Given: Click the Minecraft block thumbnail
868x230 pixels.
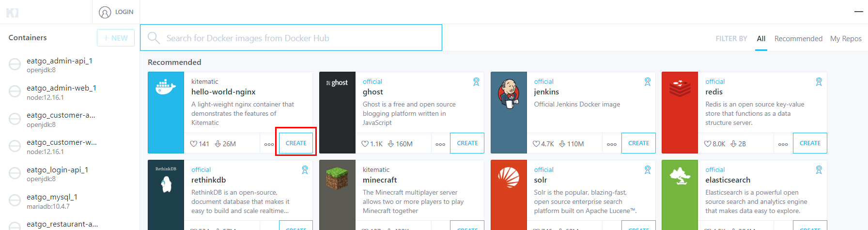Looking at the screenshot, I should coord(337,195).
